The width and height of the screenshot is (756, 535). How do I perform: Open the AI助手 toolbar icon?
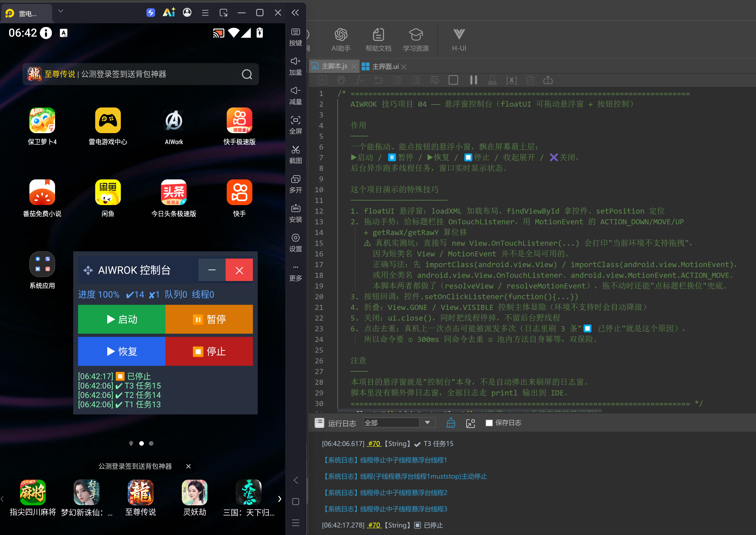click(341, 40)
